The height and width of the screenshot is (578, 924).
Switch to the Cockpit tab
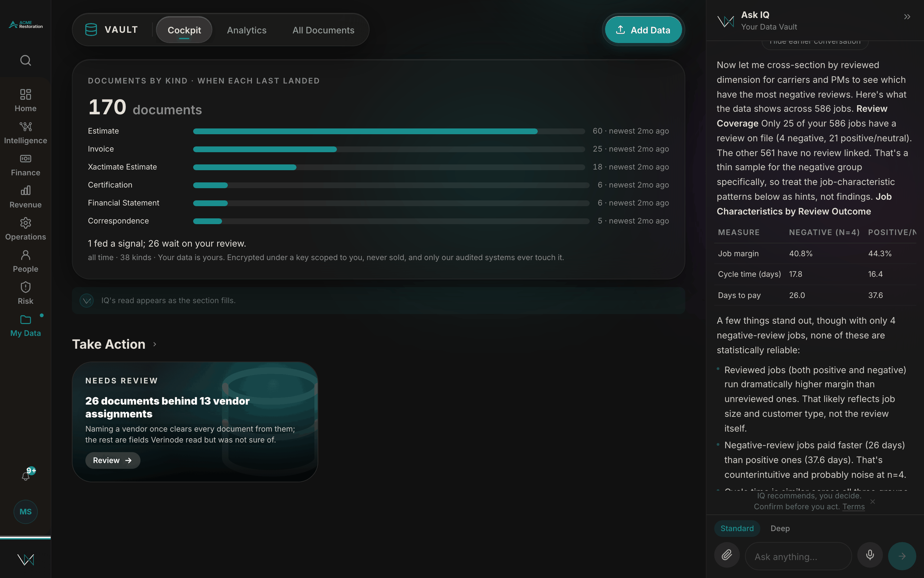click(184, 30)
